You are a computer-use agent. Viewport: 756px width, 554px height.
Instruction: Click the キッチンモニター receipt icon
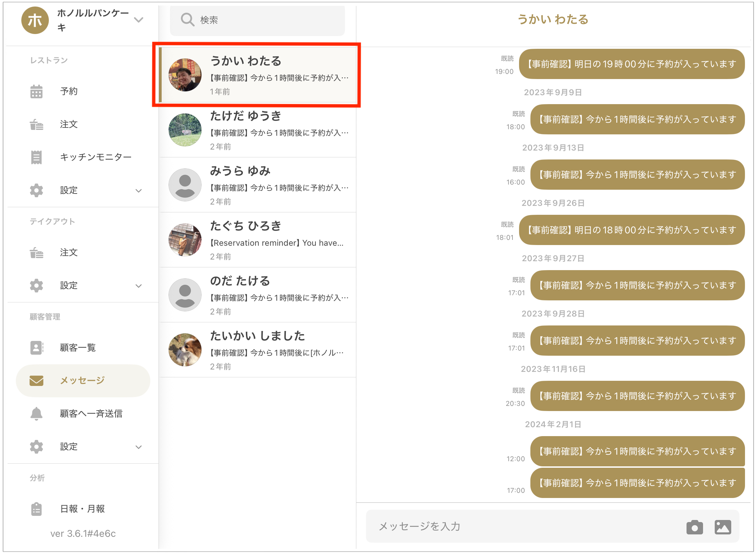[x=36, y=157]
